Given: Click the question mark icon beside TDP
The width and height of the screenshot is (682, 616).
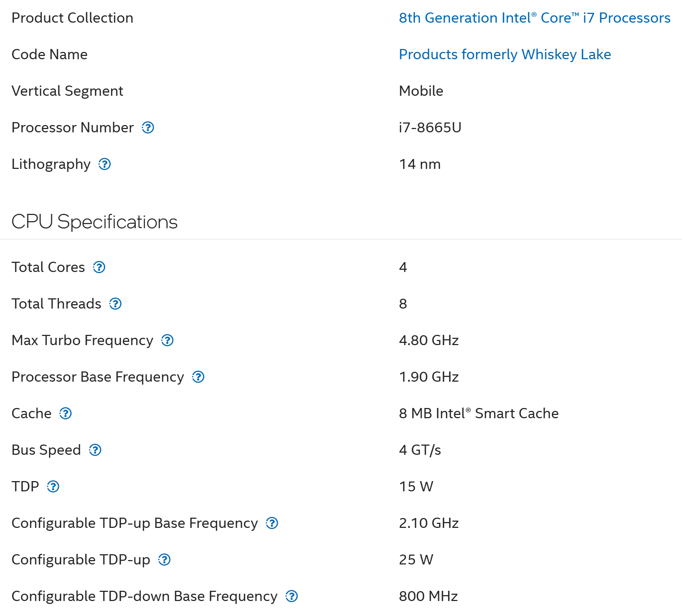Looking at the screenshot, I should [53, 487].
